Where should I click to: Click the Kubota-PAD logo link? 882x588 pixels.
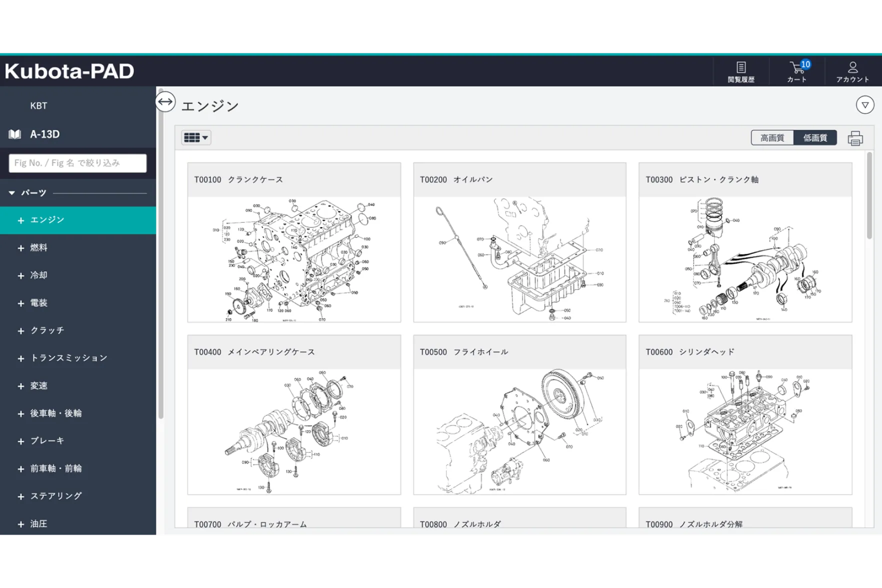point(69,71)
